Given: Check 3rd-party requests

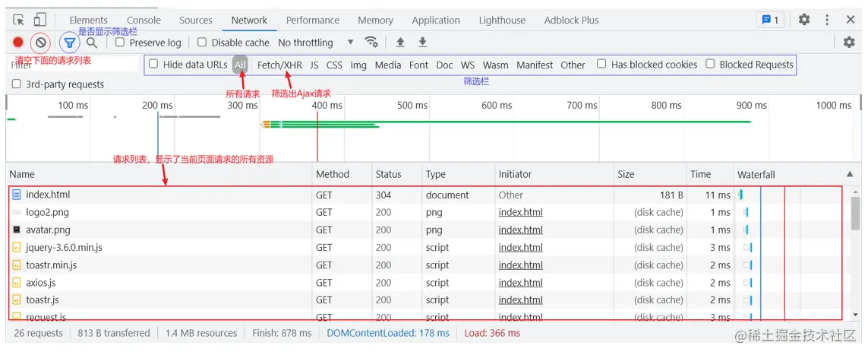Looking at the screenshot, I should point(17,84).
